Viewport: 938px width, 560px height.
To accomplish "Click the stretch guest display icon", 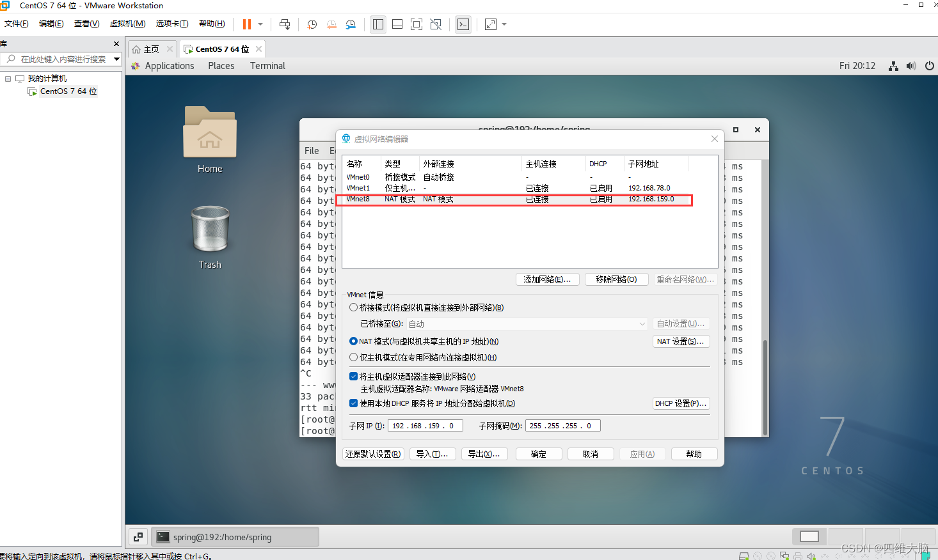I will [491, 24].
